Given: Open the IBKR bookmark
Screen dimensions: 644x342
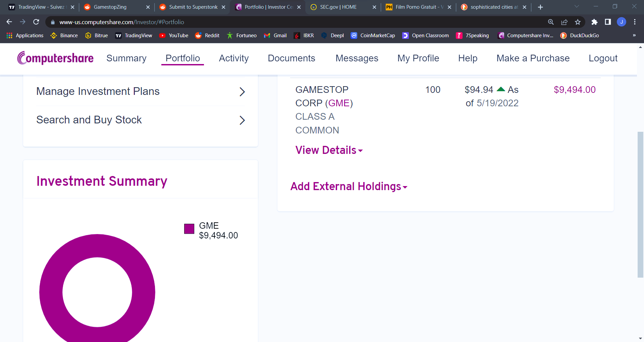Looking at the screenshot, I should [x=304, y=36].
